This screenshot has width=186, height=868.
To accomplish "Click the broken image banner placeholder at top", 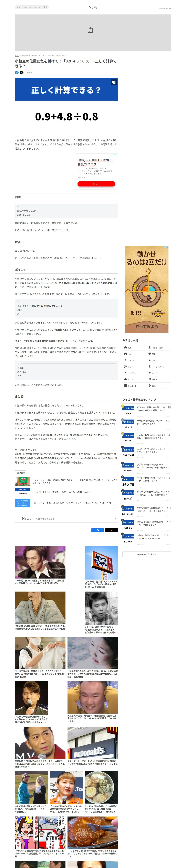I will coord(93,33).
